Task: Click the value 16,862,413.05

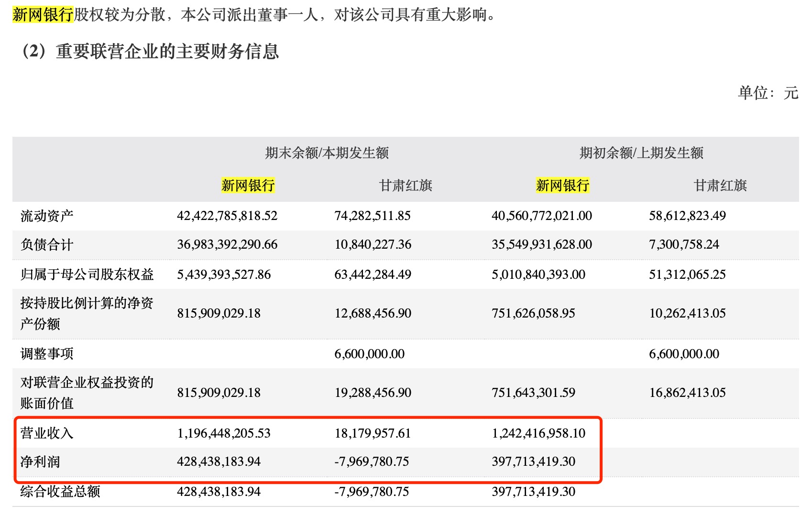Action: point(687,393)
